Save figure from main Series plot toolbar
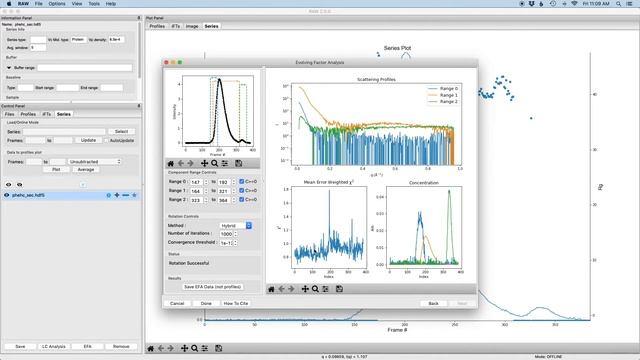This screenshot has width=640, height=360. pyautogui.click(x=219, y=348)
